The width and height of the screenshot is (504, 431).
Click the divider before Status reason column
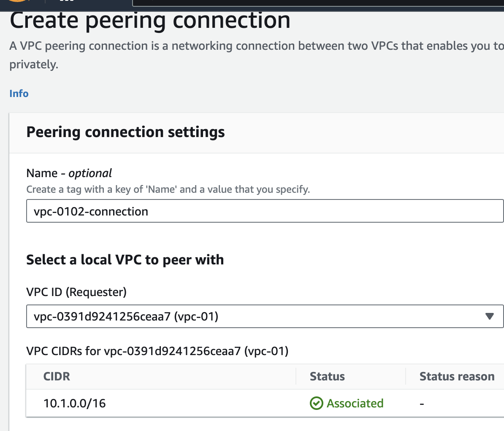[x=406, y=377]
